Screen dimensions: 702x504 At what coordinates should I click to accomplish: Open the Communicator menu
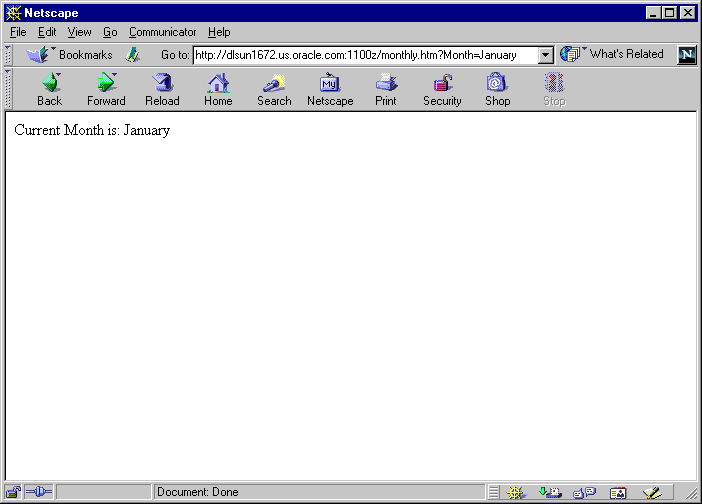click(x=163, y=32)
